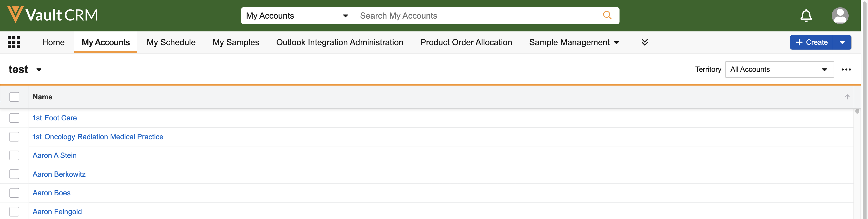The height and width of the screenshot is (219, 868).
Task: Tick the select-all checkbox in header
Action: (14, 97)
